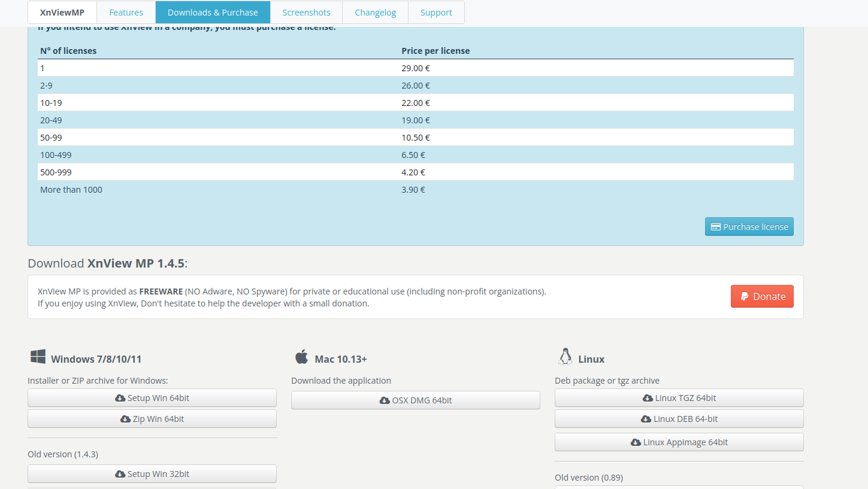Screen dimensions: 868x489
Task: Click the PayPal icon on Donate button
Action: click(x=745, y=296)
